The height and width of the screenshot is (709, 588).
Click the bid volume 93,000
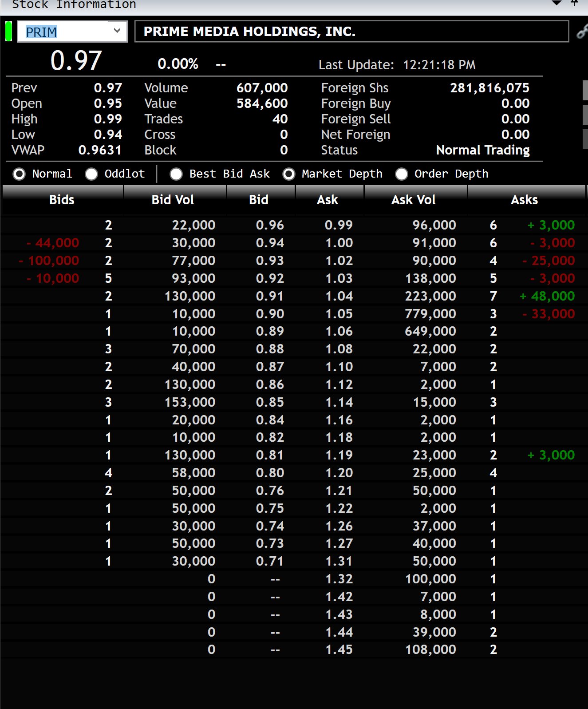click(193, 278)
